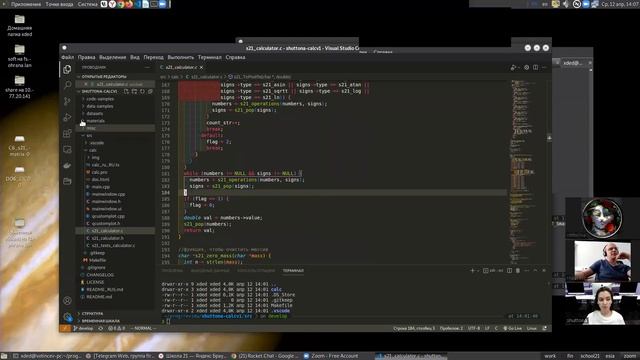Image resolution: width=640 pixels, height=360 pixels.
Task: Open the Справка menu
Action: (x=236, y=58)
